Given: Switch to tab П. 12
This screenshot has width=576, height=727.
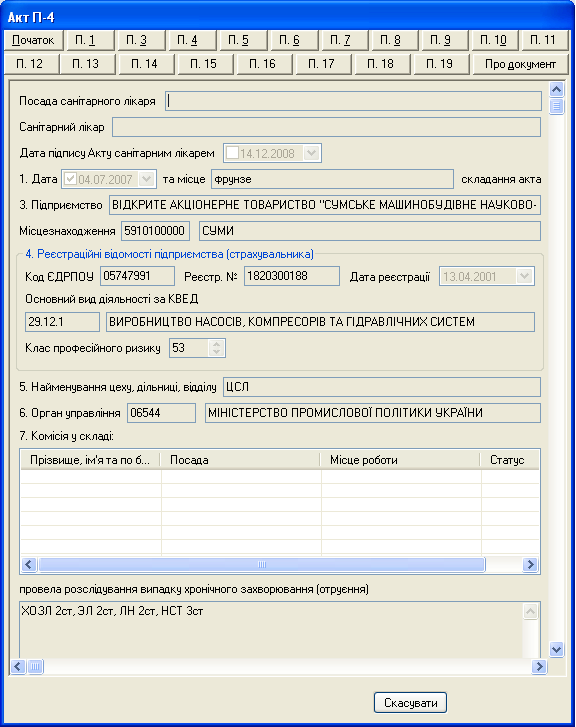Looking at the screenshot, I should pos(30,64).
